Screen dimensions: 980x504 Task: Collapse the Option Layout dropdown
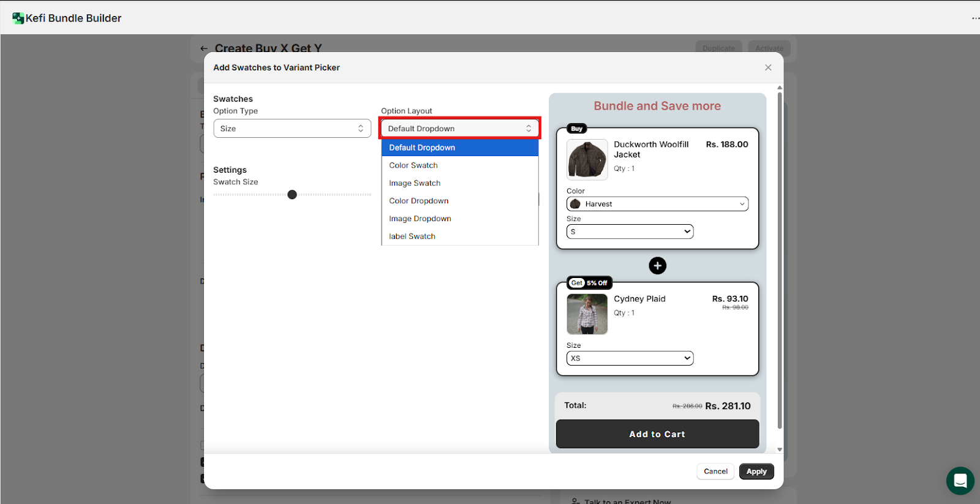point(459,129)
